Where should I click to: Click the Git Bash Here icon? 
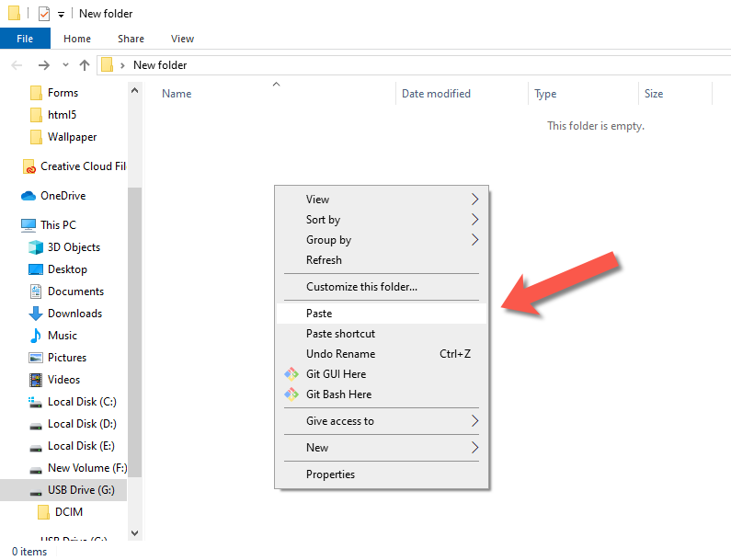click(291, 394)
